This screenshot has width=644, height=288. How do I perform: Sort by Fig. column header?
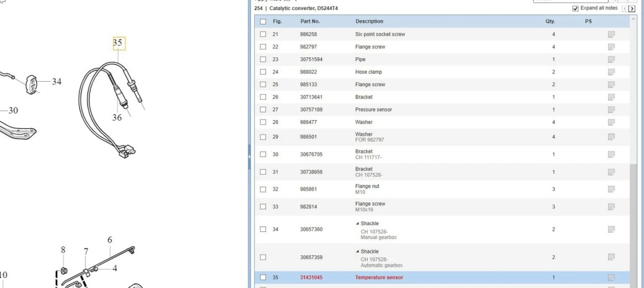tap(277, 21)
